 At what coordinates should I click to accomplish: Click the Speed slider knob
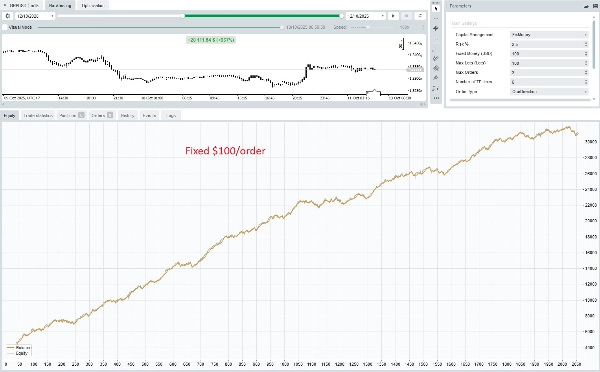click(368, 27)
